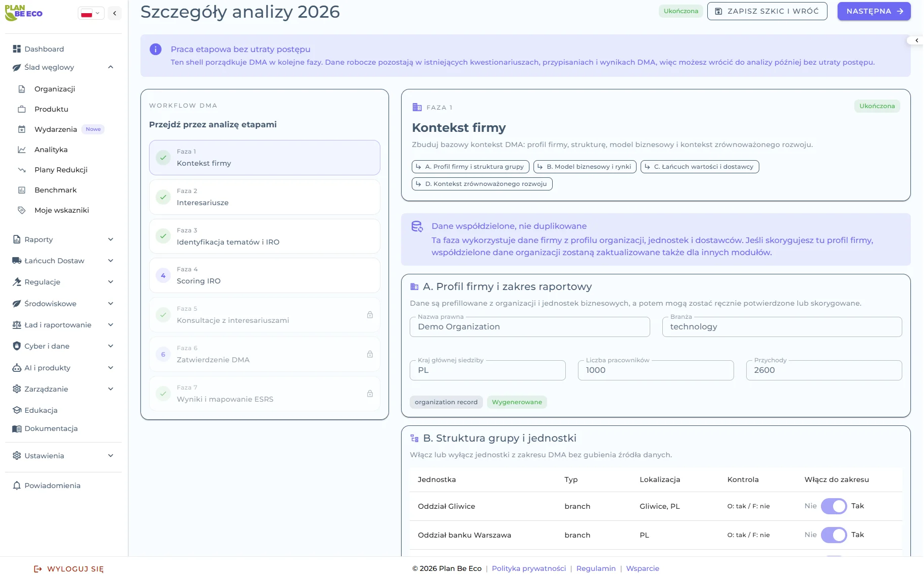Open the Dashboard grid icon
This screenshot has width=924, height=579.
[x=17, y=49]
